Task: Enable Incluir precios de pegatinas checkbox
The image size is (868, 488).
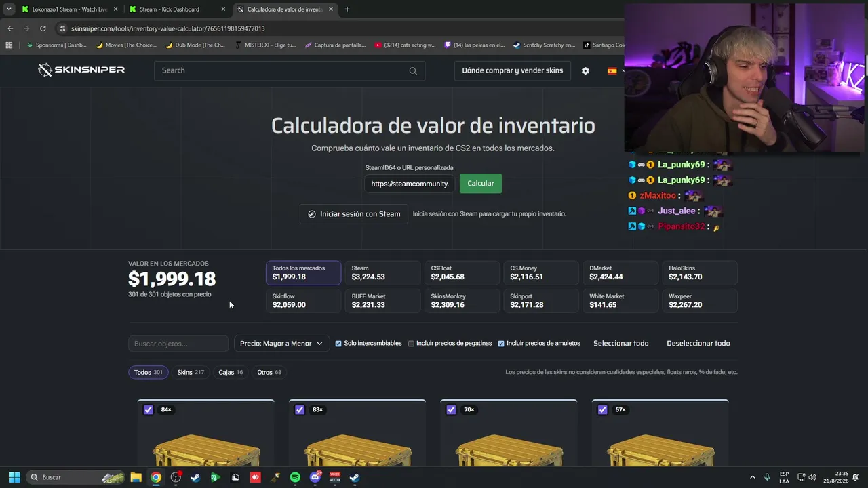Action: point(411,344)
